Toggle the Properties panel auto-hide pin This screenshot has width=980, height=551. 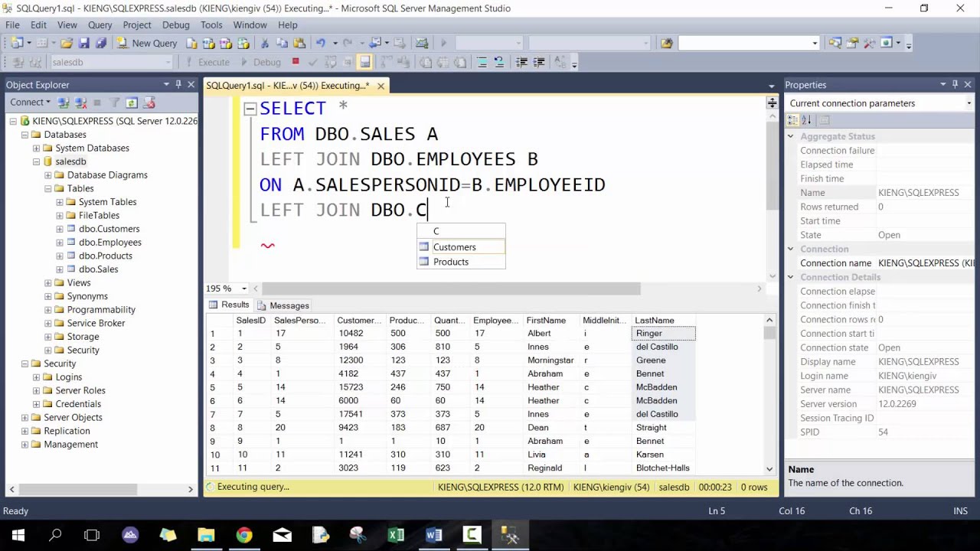click(x=955, y=84)
